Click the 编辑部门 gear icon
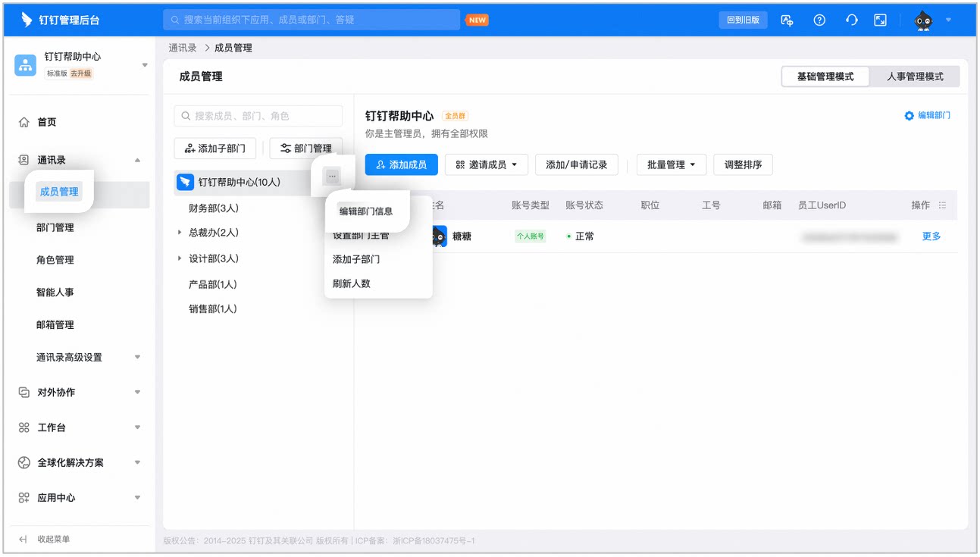Viewport: 980px width, 557px height. (x=909, y=116)
